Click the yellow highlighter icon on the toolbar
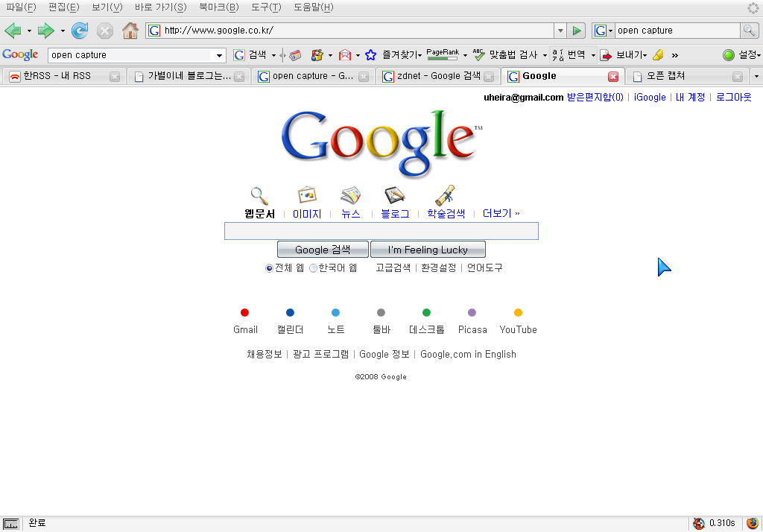 pyautogui.click(x=659, y=55)
